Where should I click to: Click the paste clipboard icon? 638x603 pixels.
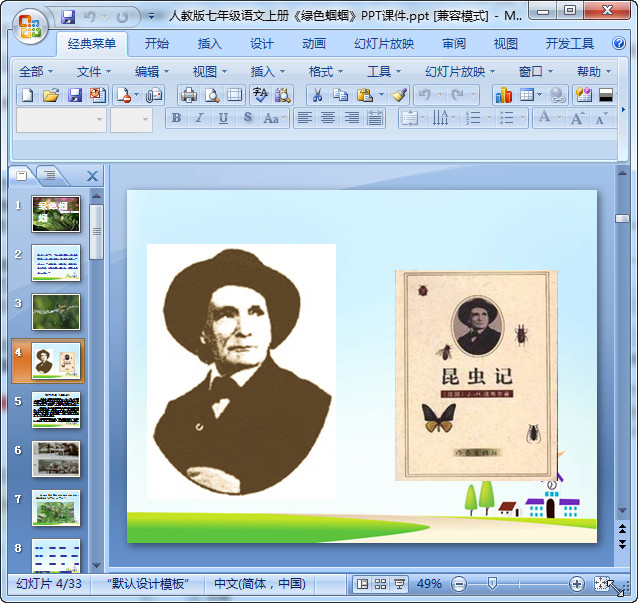(365, 95)
